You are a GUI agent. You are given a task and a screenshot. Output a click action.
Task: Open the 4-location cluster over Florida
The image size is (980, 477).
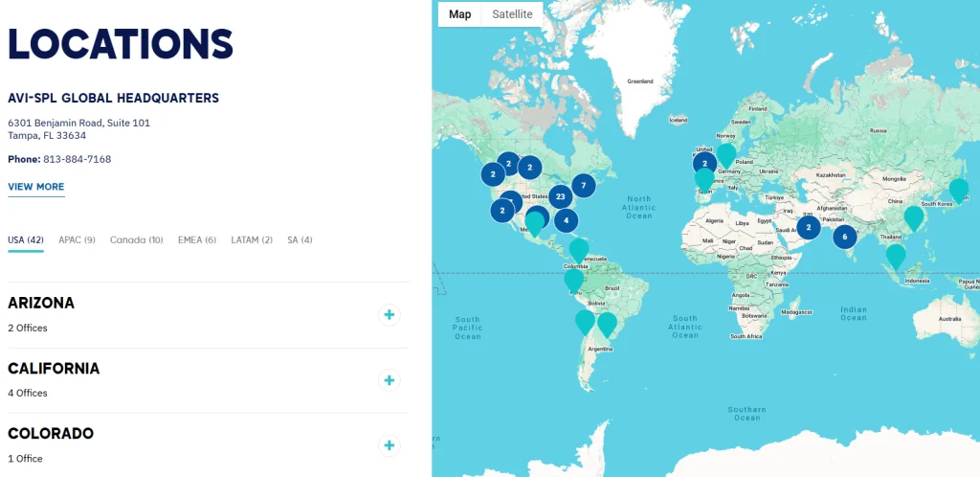click(x=567, y=220)
